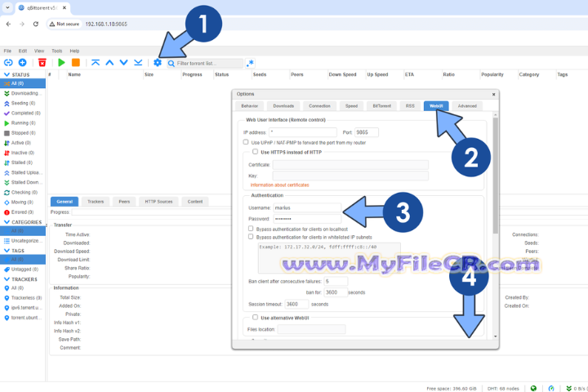Image resolution: width=588 pixels, height=392 pixels.
Task: Open the Peers properties tab
Action: point(124,202)
